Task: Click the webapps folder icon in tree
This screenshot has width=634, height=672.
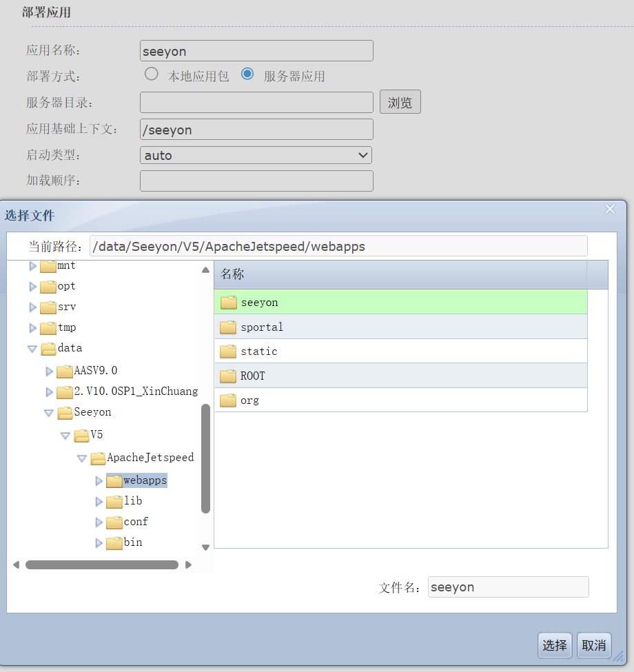Action: click(x=114, y=481)
